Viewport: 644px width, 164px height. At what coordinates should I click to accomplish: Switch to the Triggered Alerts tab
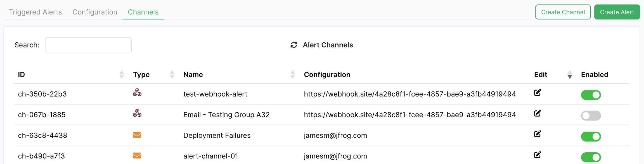point(35,12)
